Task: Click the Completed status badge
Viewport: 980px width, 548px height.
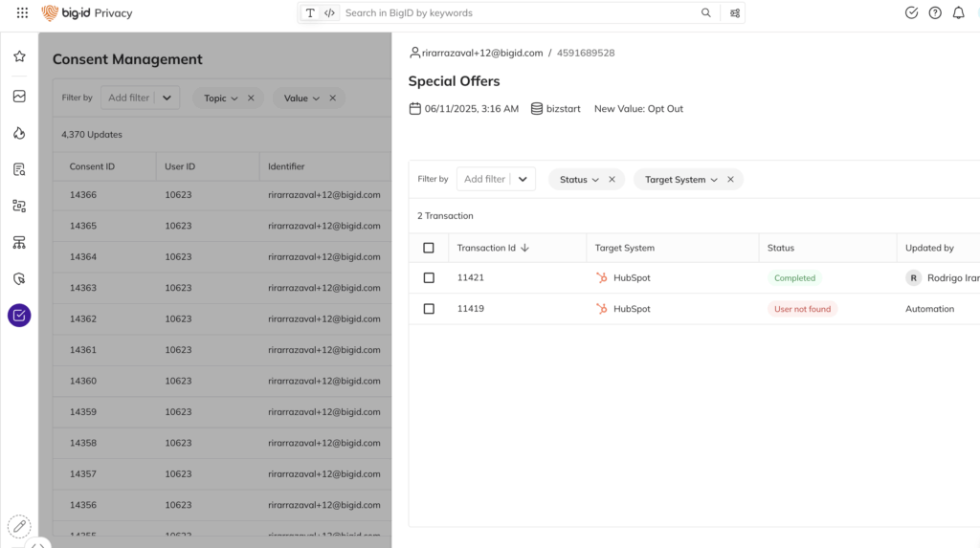Action: point(794,278)
